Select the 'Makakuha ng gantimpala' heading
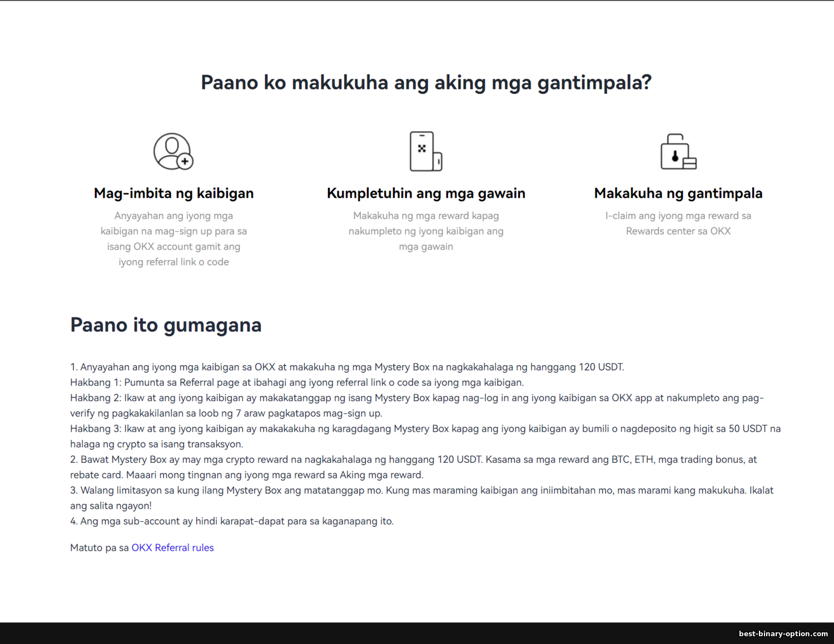The image size is (834, 644). 678,193
